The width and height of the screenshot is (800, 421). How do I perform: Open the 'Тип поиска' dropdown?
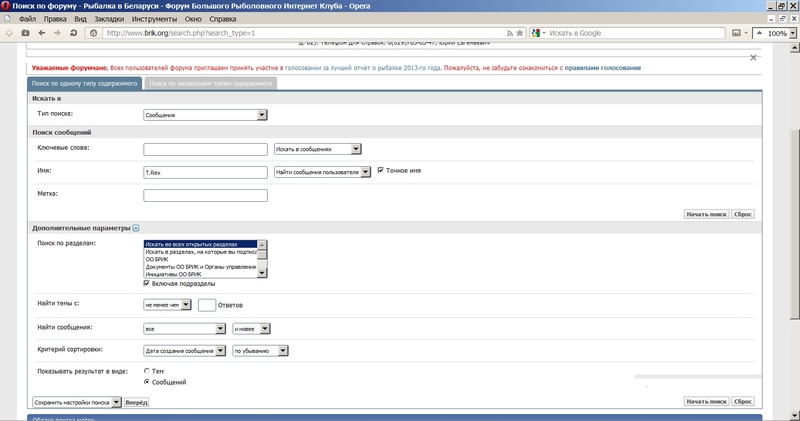point(205,116)
